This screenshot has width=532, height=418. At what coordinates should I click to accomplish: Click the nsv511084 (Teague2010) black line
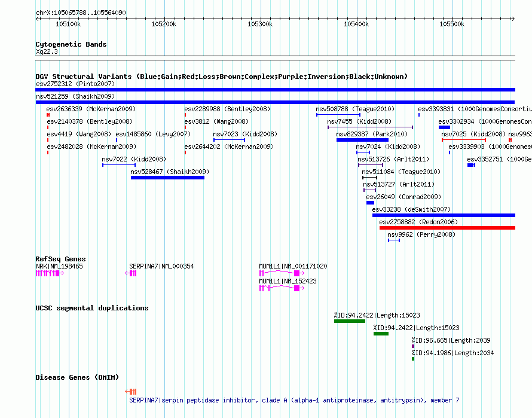(369, 178)
